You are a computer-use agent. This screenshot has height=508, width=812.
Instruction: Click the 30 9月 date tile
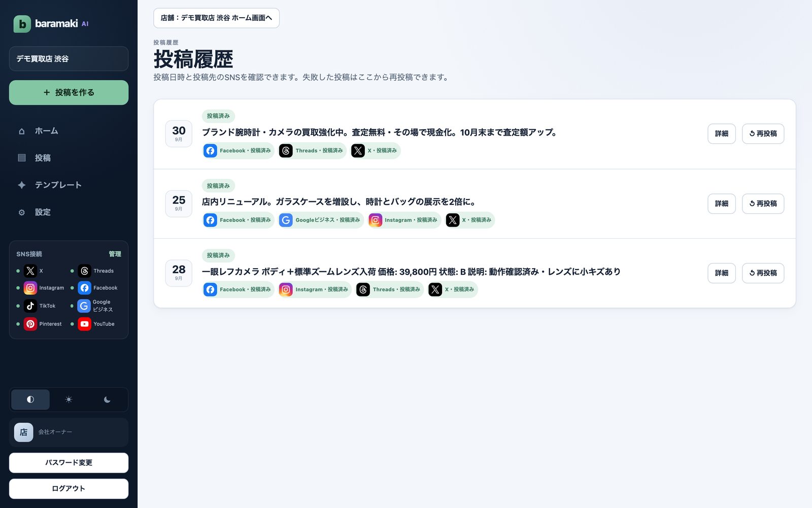coord(179,134)
